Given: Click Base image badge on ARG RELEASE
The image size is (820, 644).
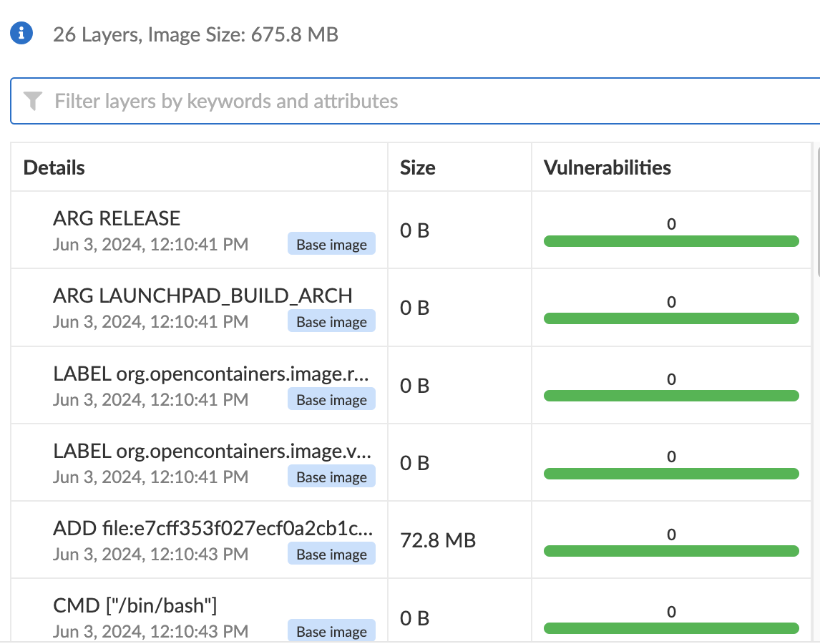Looking at the screenshot, I should click(331, 245).
